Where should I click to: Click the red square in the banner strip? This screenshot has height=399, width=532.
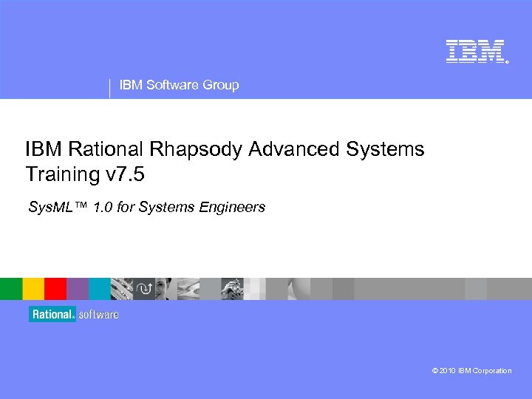coord(55,289)
